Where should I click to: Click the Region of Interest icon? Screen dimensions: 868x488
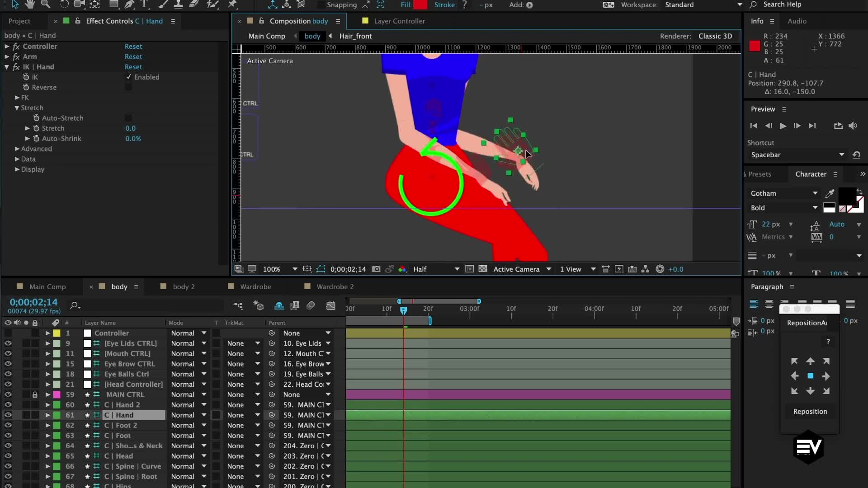pyautogui.click(x=469, y=269)
